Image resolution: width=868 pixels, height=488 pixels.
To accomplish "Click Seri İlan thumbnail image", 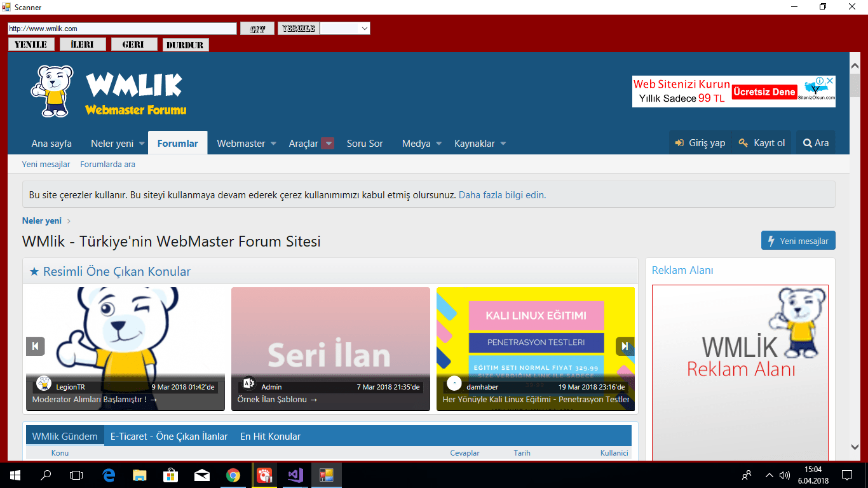I will click(x=330, y=349).
